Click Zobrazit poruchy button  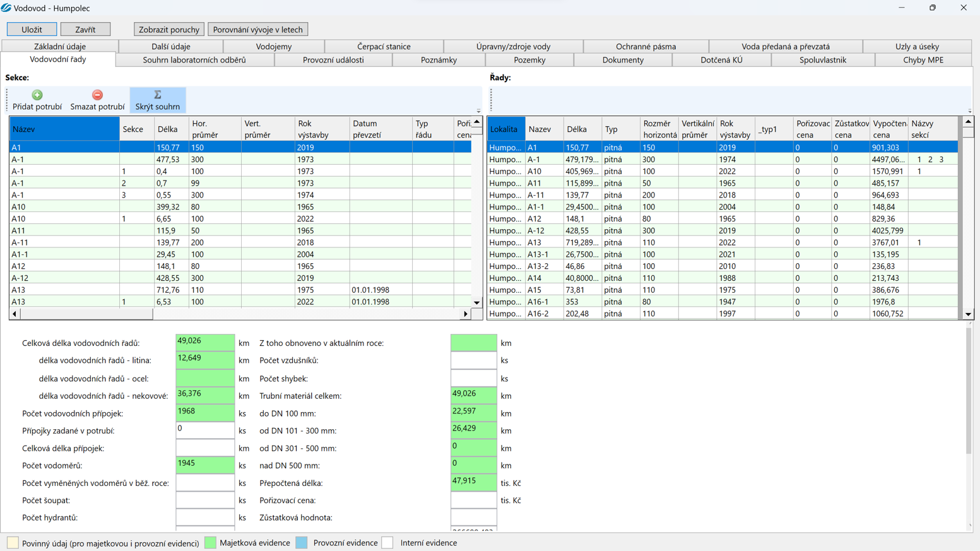(x=168, y=29)
